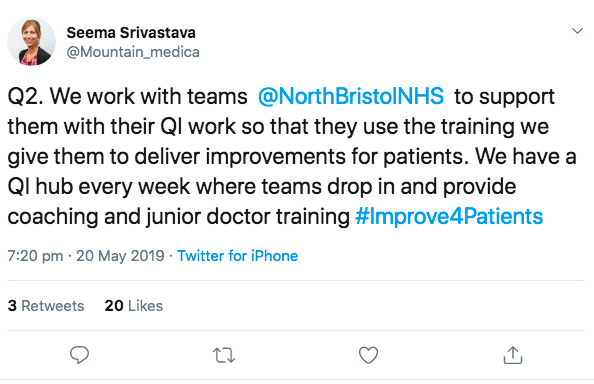Open the @Mountain_medica handle
This screenshot has height=384, width=594.
click(x=133, y=52)
